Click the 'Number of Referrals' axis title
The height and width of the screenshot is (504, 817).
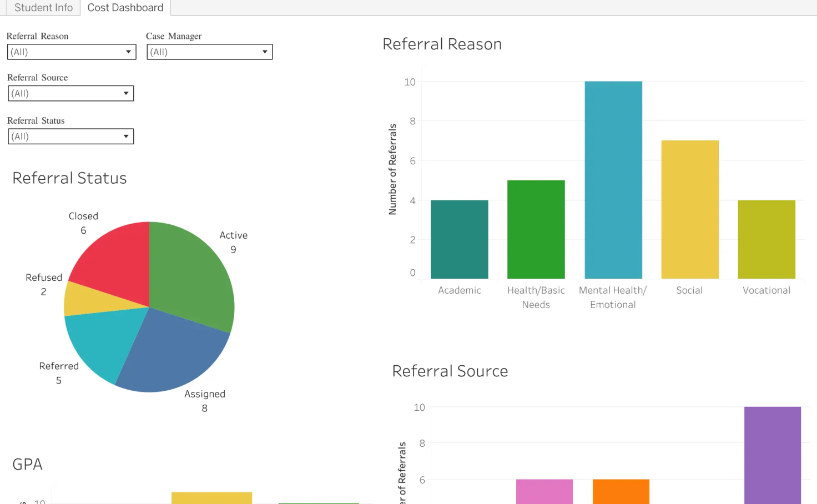tap(392, 169)
